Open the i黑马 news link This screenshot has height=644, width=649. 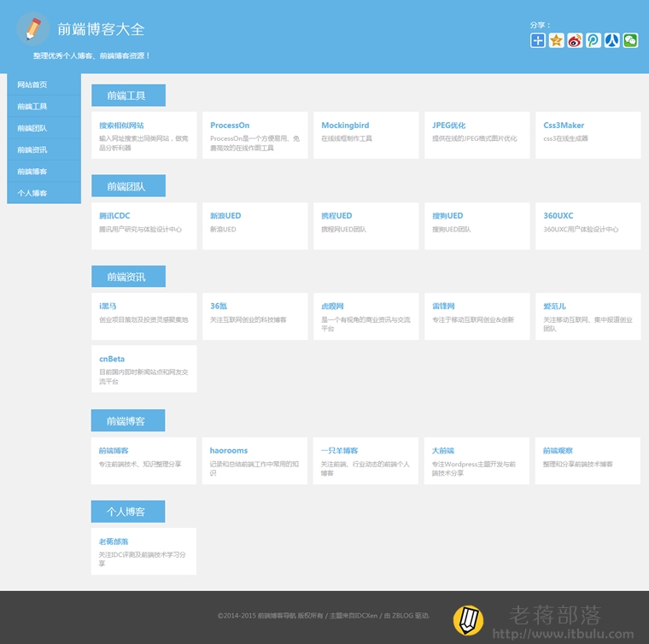108,307
